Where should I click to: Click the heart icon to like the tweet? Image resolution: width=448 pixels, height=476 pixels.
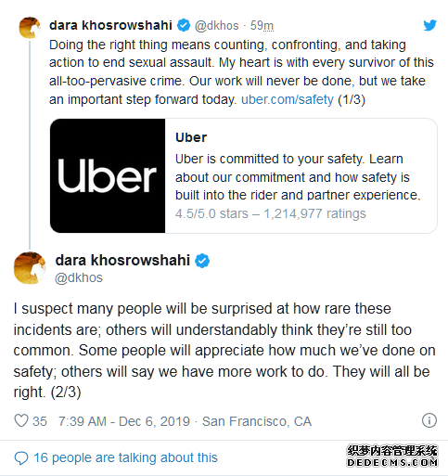[21, 420]
